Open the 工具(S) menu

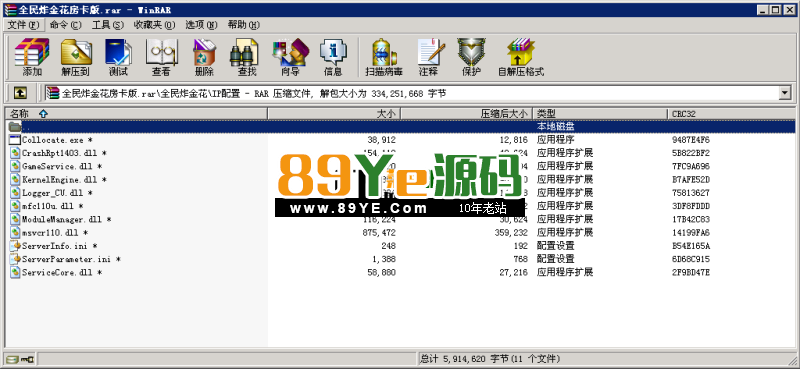pyautogui.click(x=108, y=24)
